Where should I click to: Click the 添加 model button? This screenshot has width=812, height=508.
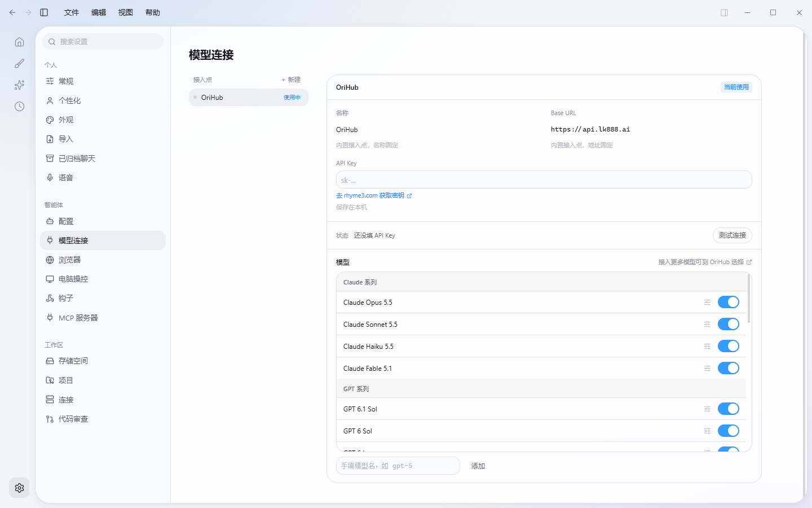478,466
